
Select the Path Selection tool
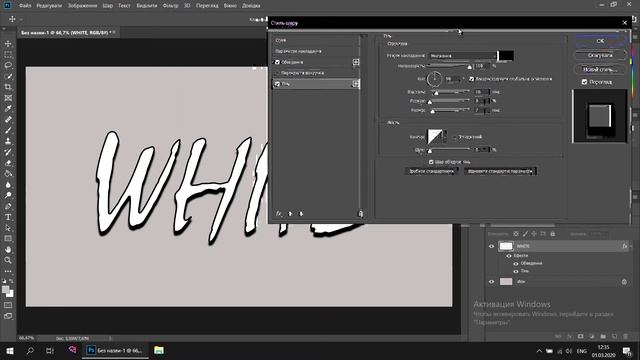tap(8, 228)
